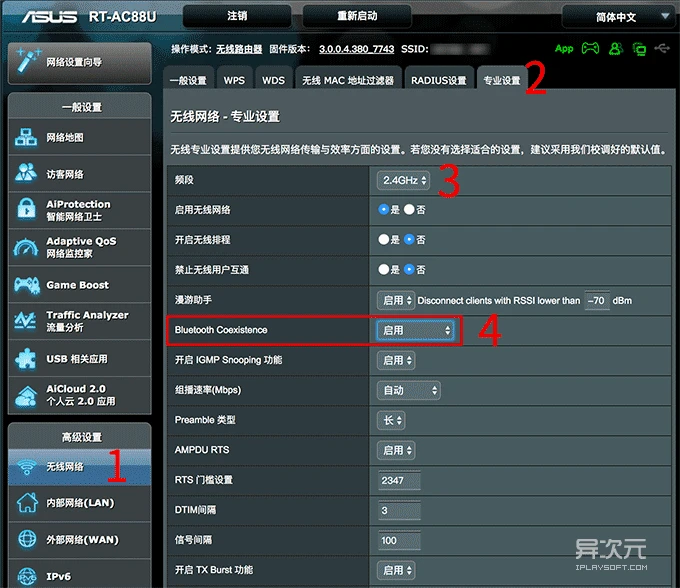Viewport: 680px width, 588px height.
Task: Switch to the wireless MAC filter (无线 MAC 地址过滤器) tab
Action: (348, 79)
